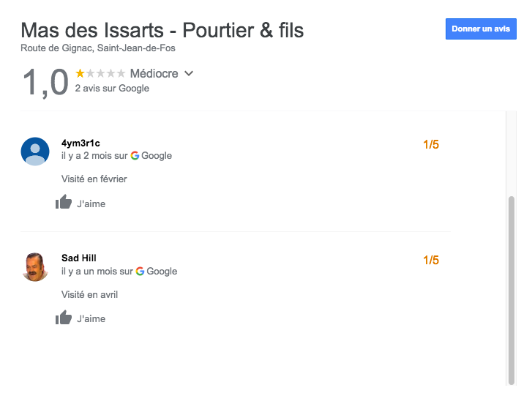
Task: Open the Sad Hill reviewer name link
Action: coord(79,258)
